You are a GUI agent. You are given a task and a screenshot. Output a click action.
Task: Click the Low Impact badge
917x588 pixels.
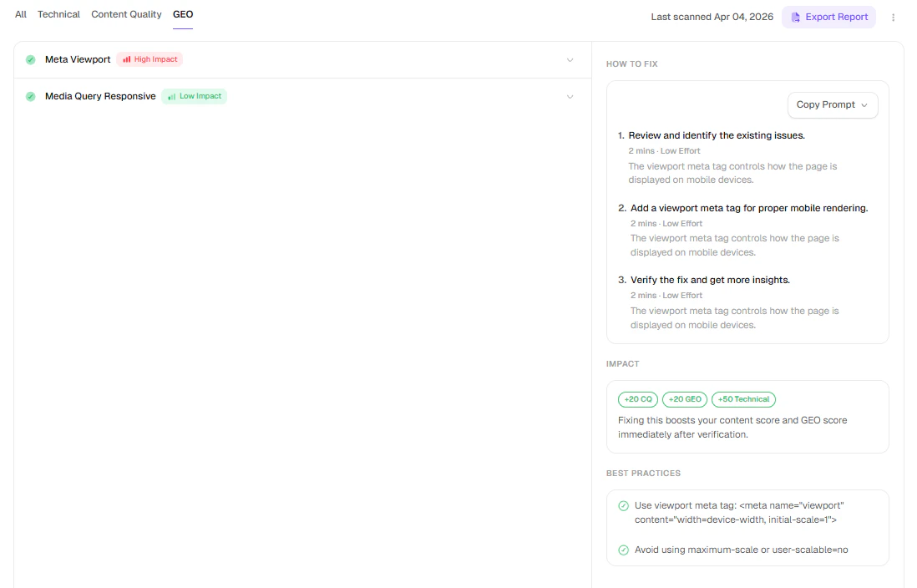tap(194, 96)
